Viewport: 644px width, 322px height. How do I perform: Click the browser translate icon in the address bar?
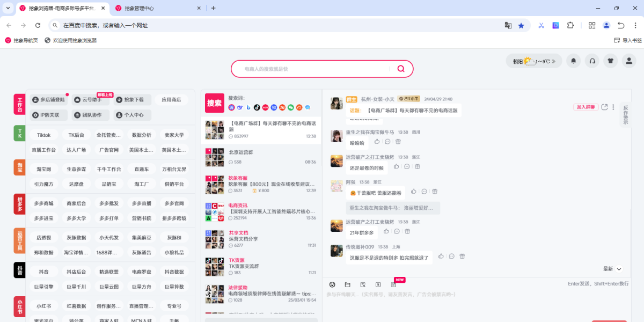click(x=508, y=25)
